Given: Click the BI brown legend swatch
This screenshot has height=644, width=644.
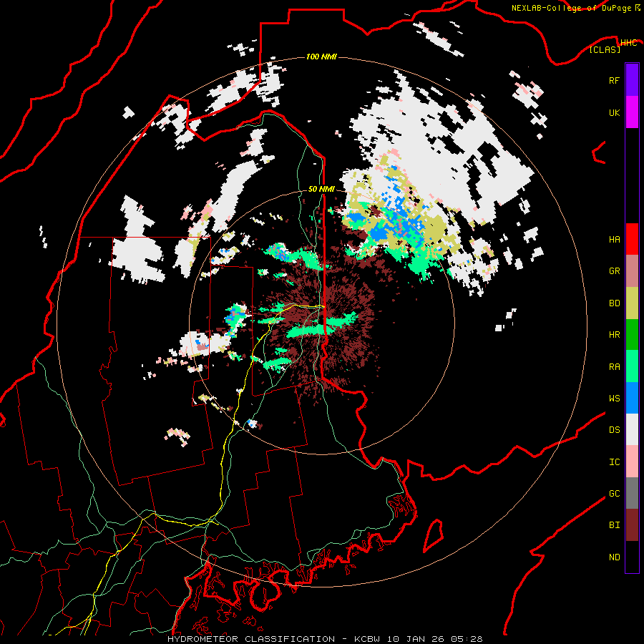Looking at the screenshot, I should click(632, 525).
